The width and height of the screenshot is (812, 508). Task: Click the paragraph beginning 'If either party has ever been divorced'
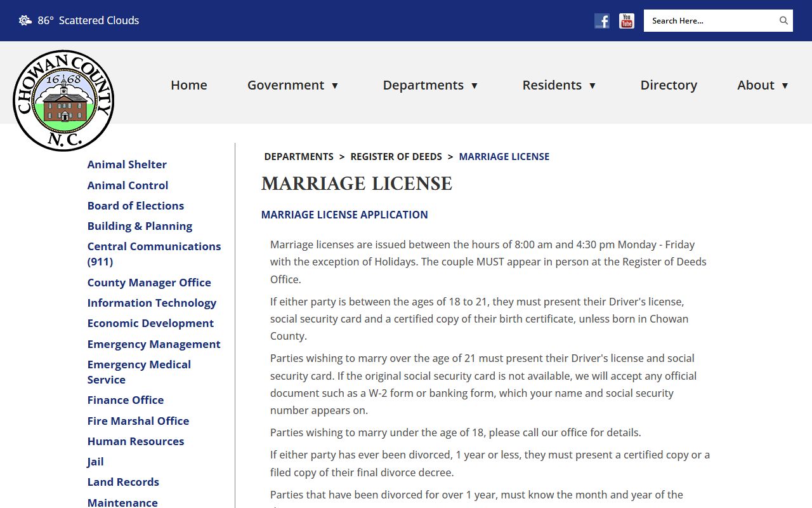(x=490, y=464)
